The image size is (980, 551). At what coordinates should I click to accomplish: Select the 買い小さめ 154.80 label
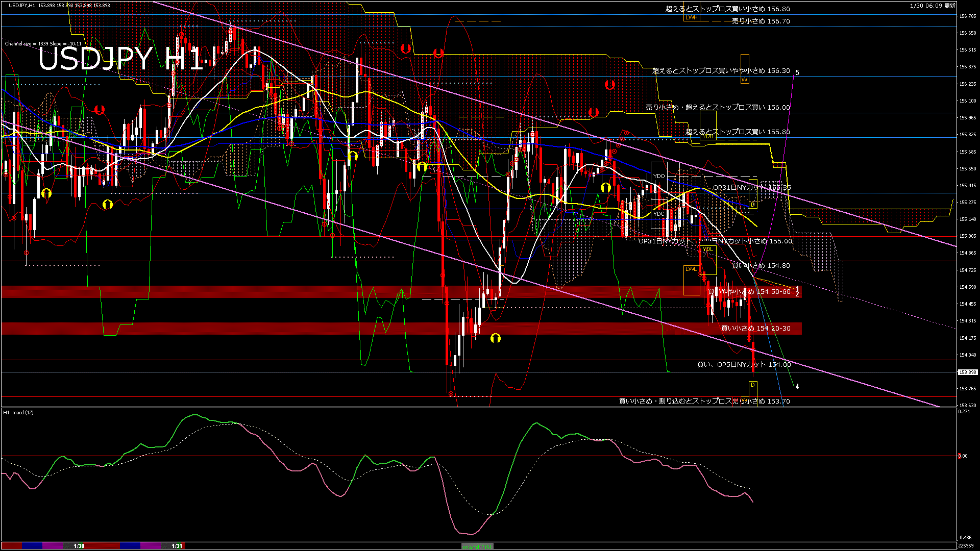761,266
